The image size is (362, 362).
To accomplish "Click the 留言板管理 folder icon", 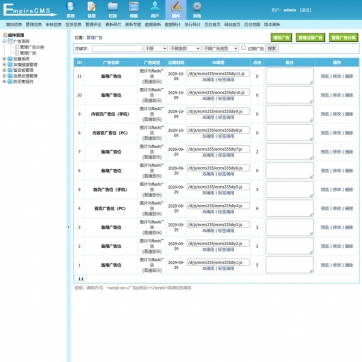I will point(10,70).
